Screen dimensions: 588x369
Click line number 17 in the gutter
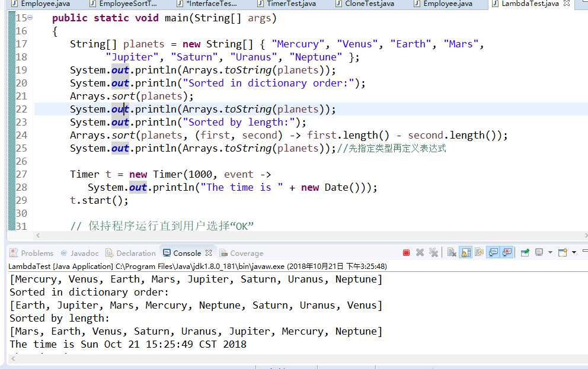(21, 44)
